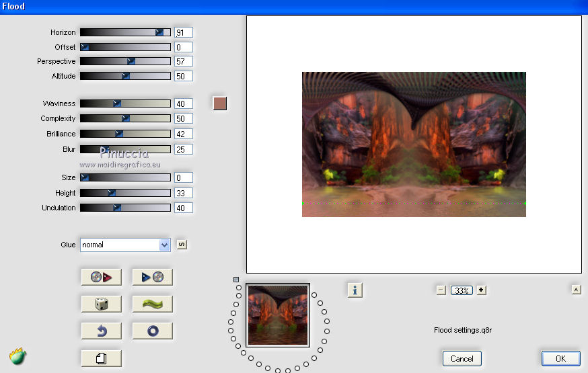Click the small square above memory dots

(236, 280)
